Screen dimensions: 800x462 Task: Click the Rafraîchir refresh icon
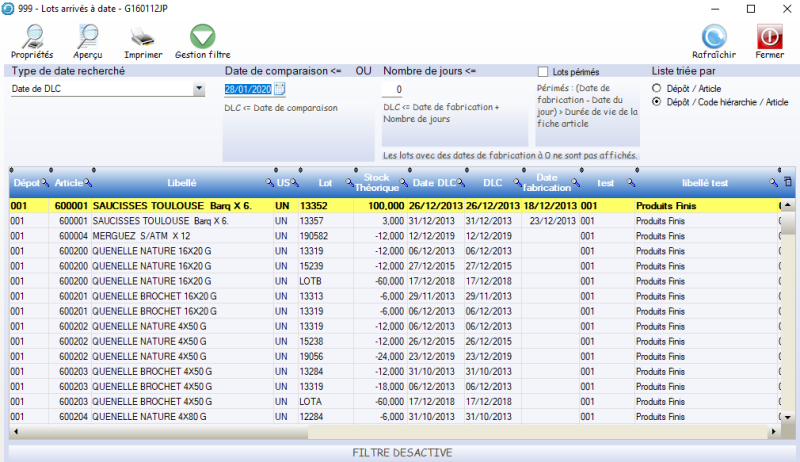pyautogui.click(x=714, y=40)
